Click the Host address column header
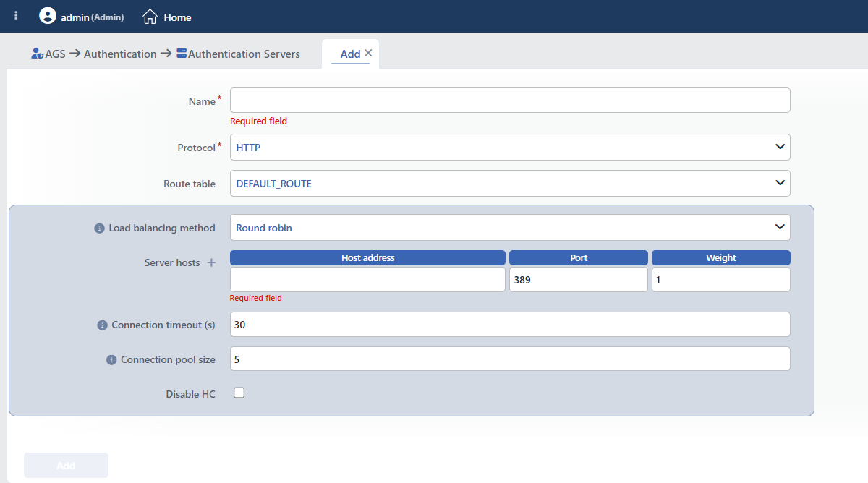The width and height of the screenshot is (868, 483). tap(367, 258)
